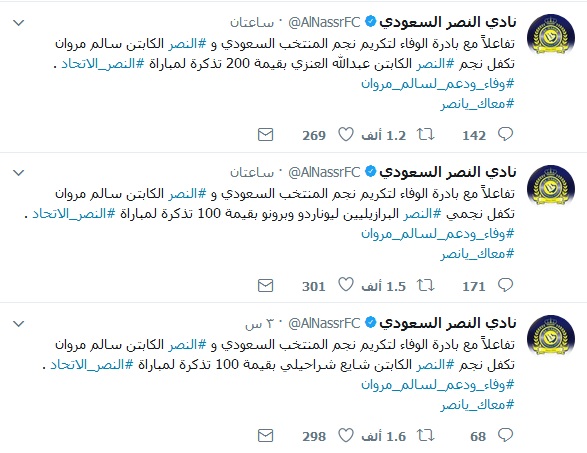Expand the third tweet's chevron options menu
This screenshot has width=587, height=453.
pyautogui.click(x=18, y=323)
